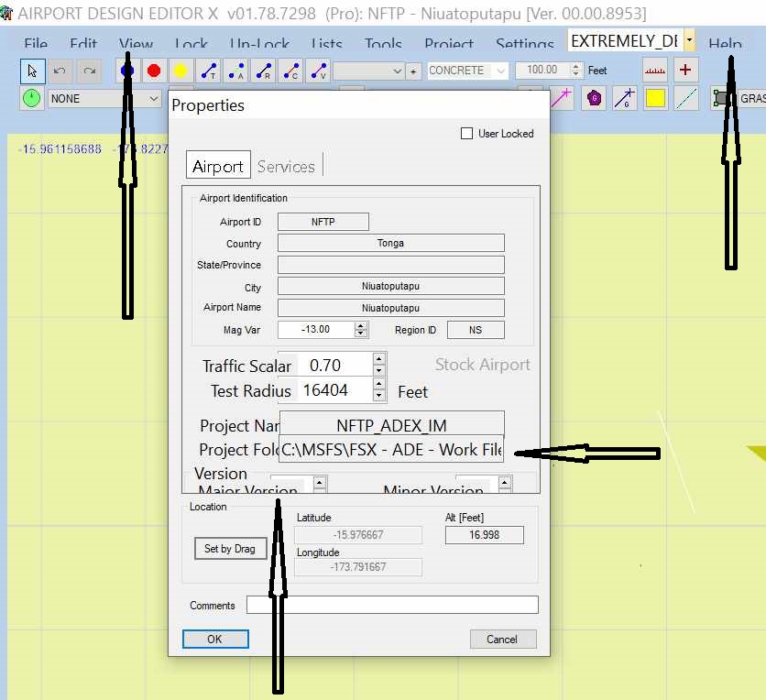Increase the Minor Version value
The height and width of the screenshot is (700, 766).
click(x=505, y=483)
